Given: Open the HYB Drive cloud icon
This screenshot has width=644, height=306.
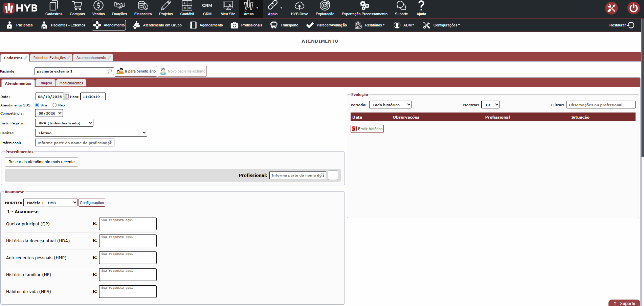Looking at the screenshot, I should point(299,5).
